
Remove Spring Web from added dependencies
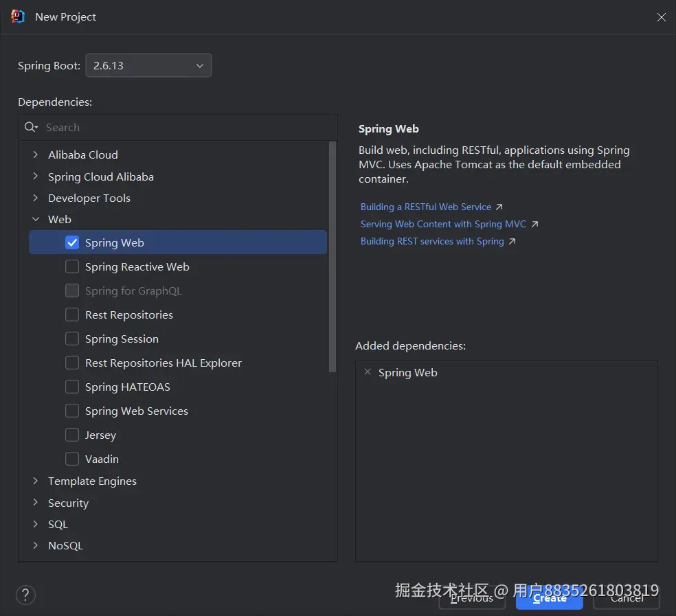(368, 372)
